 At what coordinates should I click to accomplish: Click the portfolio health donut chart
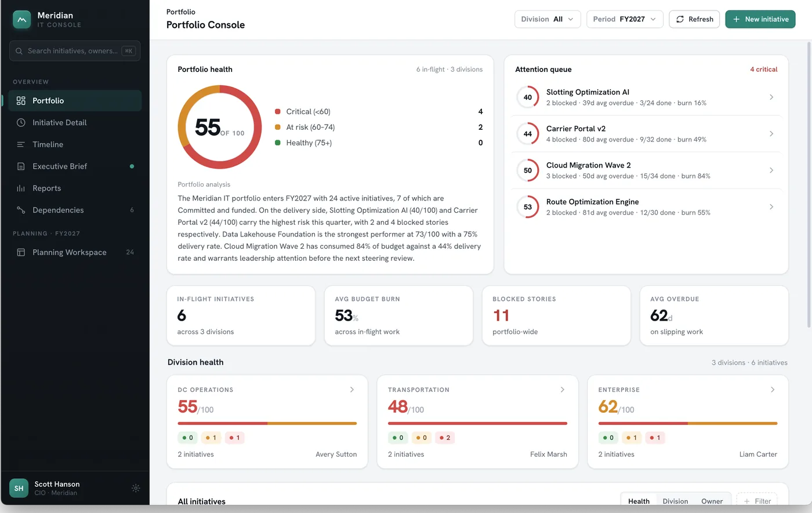click(x=220, y=127)
